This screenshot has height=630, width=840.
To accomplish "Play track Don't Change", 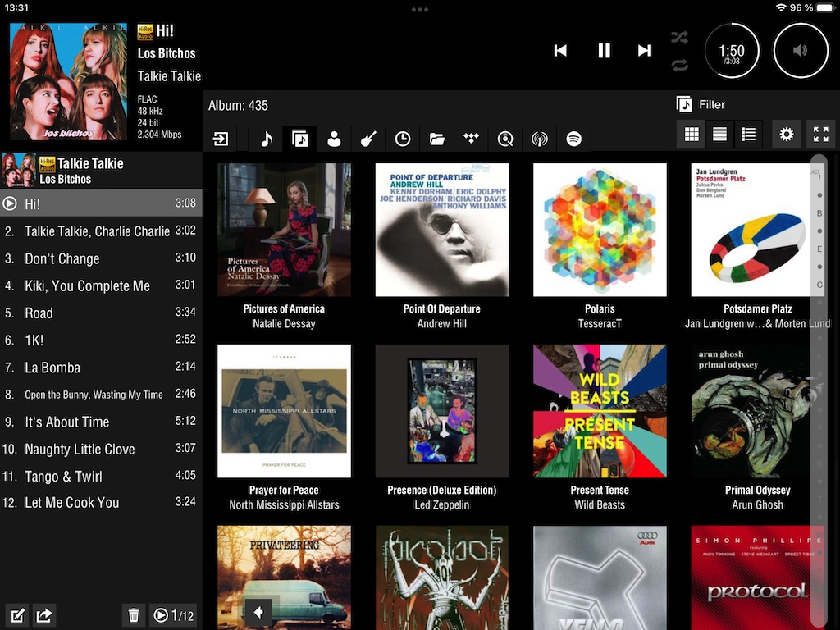I will click(101, 258).
